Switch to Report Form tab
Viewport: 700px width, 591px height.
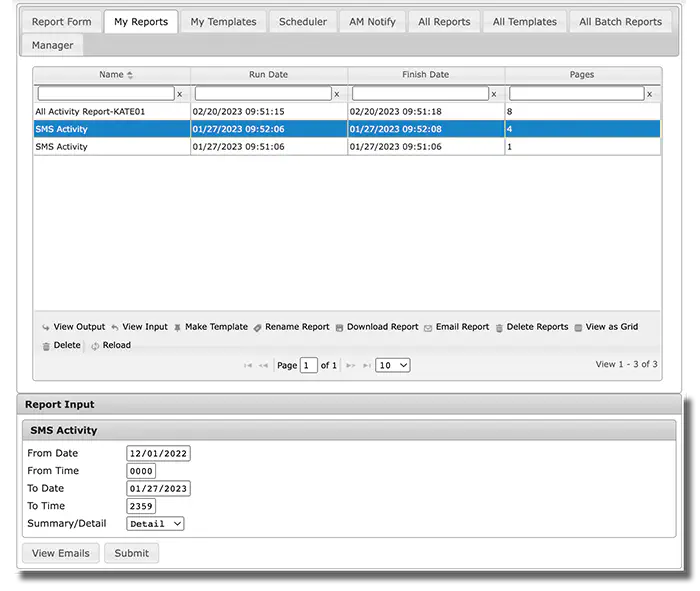click(62, 21)
